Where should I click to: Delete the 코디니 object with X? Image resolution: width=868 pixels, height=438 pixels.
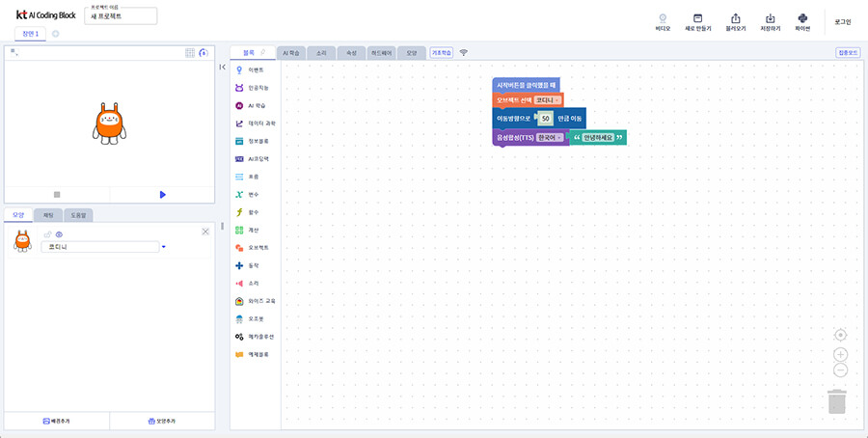205,232
